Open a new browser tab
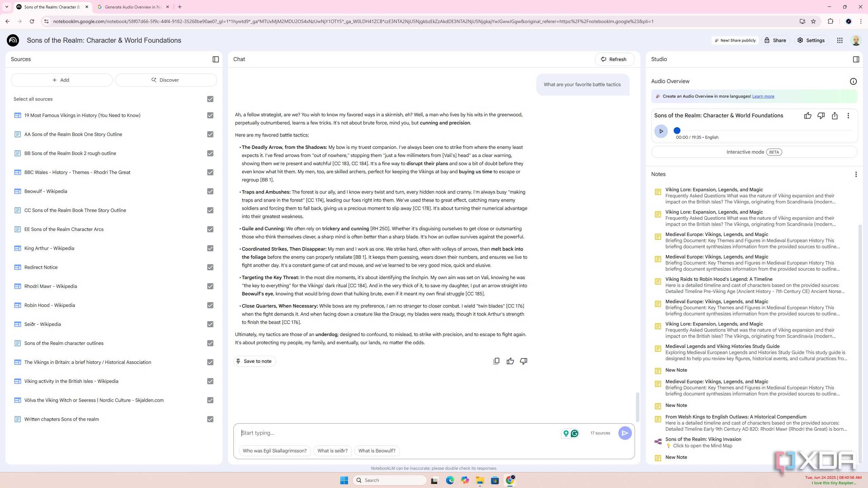Image resolution: width=868 pixels, height=488 pixels. tap(180, 7)
